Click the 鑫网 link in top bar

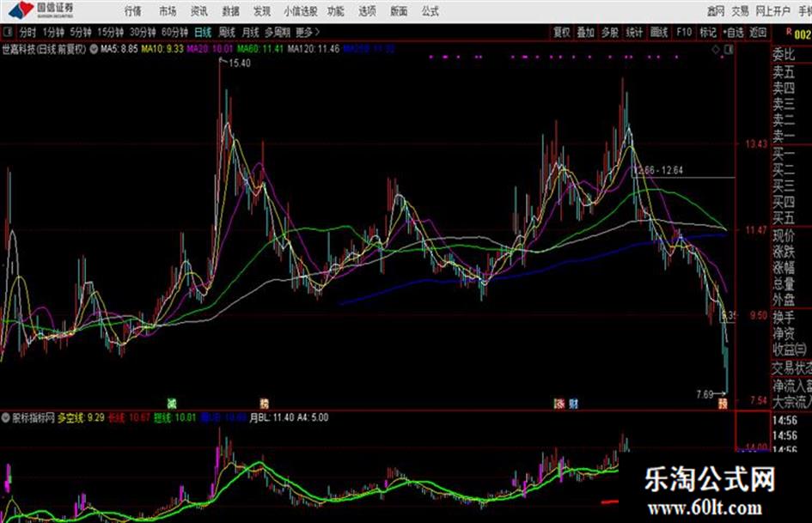716,11
